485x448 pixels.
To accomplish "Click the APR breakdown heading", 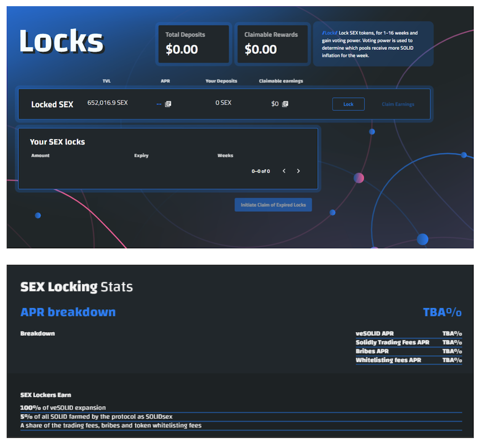I will (x=68, y=313).
